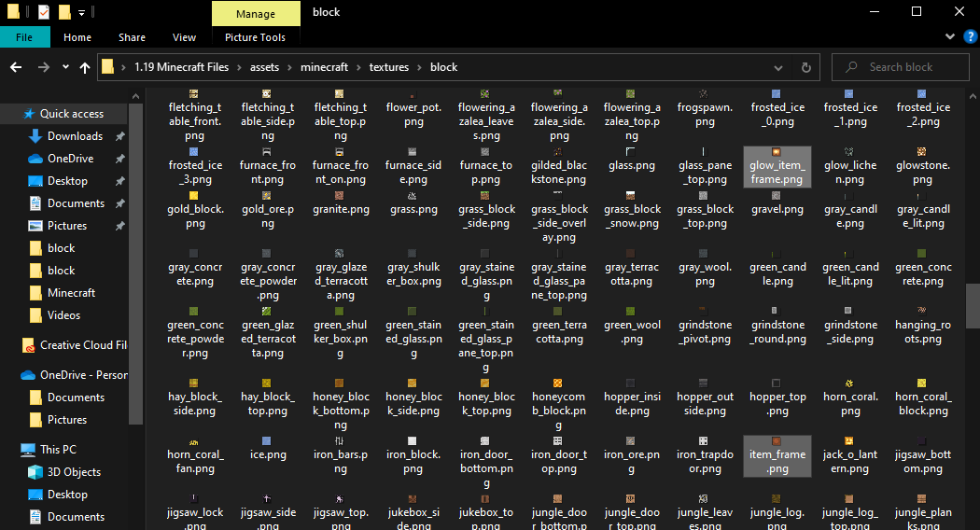980x530 pixels.
Task: Go up one folder level with Up arrow
Action: 85,67
